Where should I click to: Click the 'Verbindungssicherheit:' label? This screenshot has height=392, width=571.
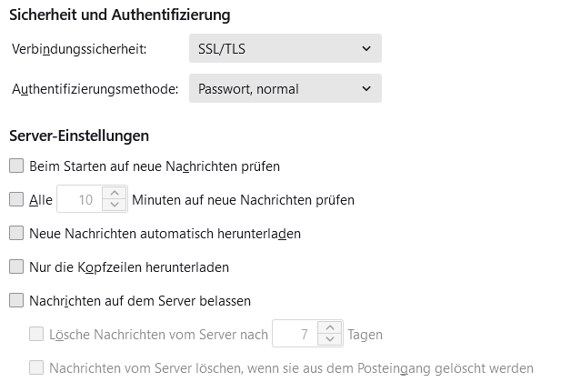coord(79,48)
